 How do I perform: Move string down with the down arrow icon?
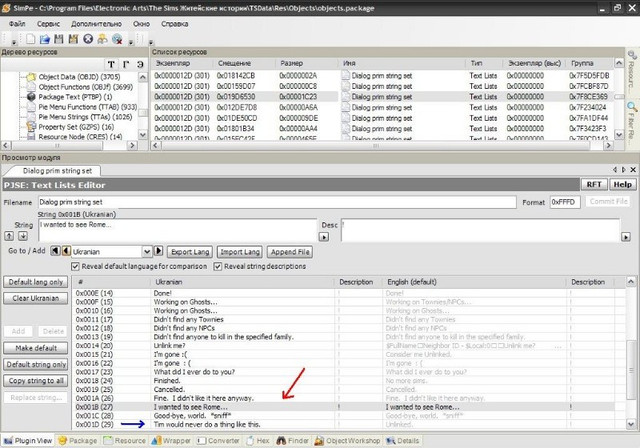(23, 236)
